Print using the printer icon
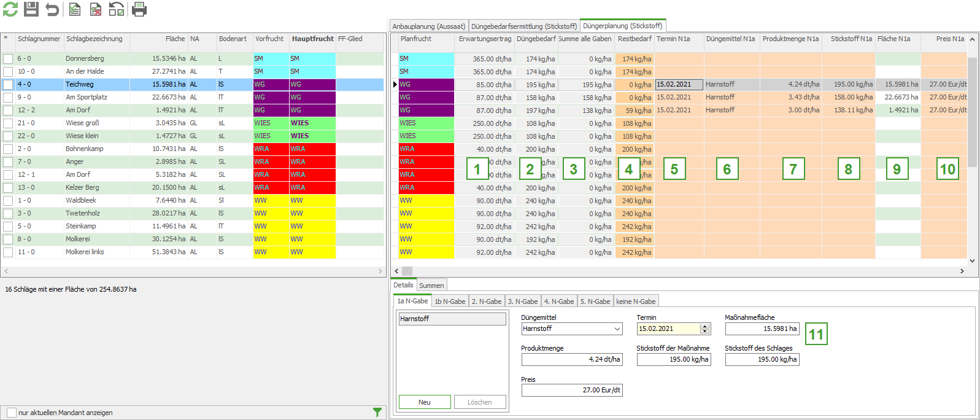Image resolution: width=980 pixels, height=420 pixels. click(139, 9)
